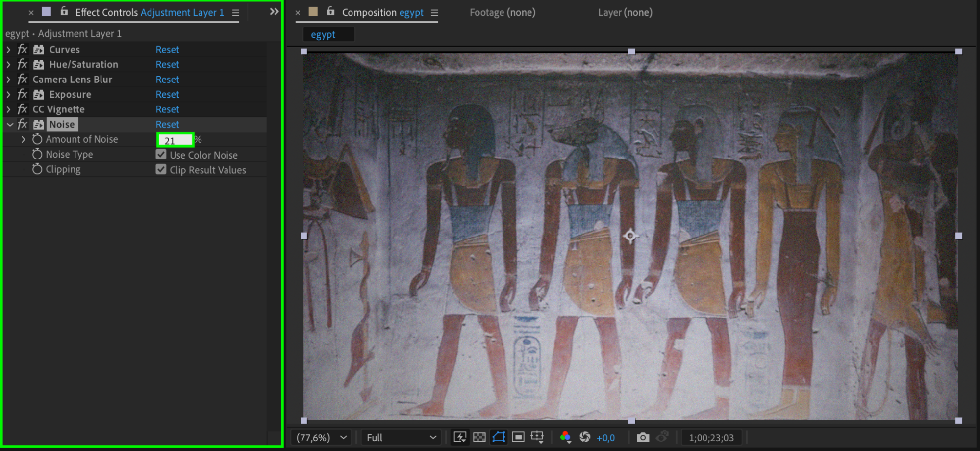
Task: Toggle mask and shape path visibility
Action: click(499, 437)
